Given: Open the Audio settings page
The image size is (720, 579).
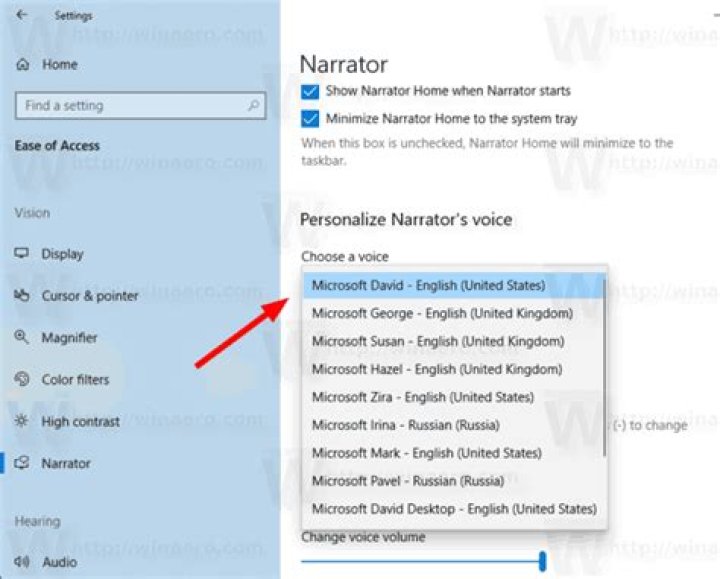Looking at the screenshot, I should [x=60, y=562].
